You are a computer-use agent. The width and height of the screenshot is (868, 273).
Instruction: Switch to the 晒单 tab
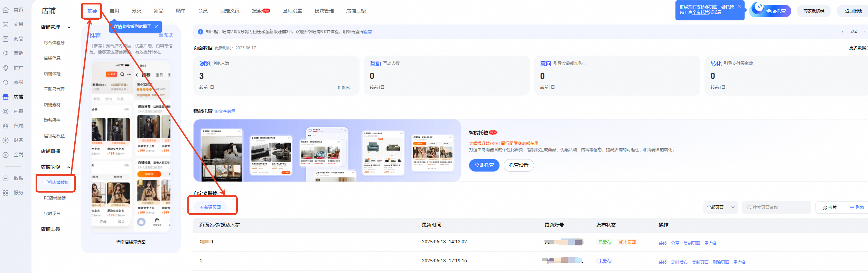click(181, 11)
